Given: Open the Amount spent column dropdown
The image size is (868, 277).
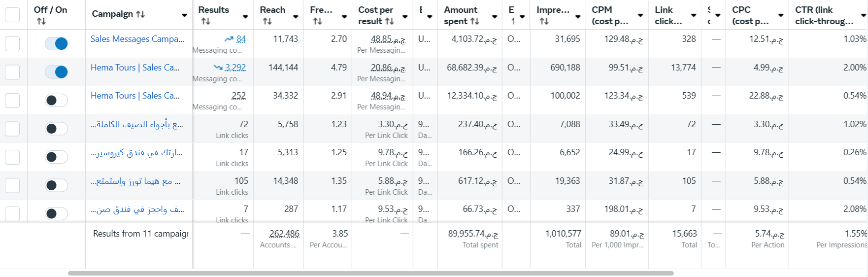Looking at the screenshot, I should tap(495, 17).
